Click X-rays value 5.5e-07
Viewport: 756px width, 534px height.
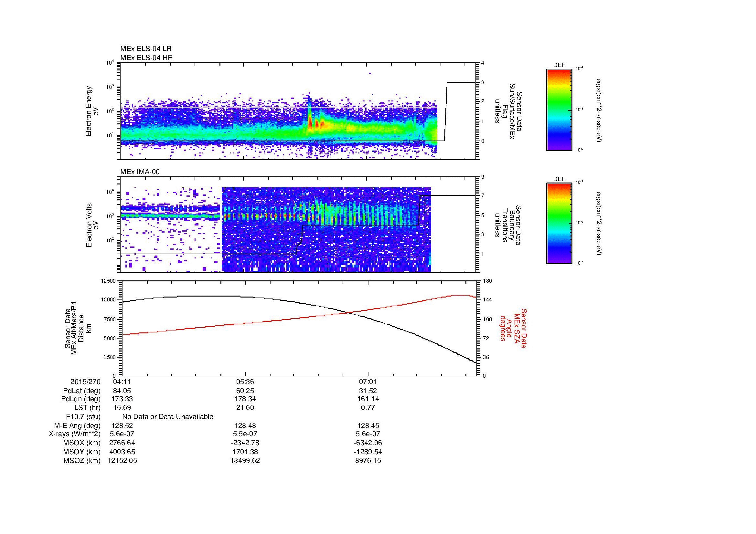[245, 434]
